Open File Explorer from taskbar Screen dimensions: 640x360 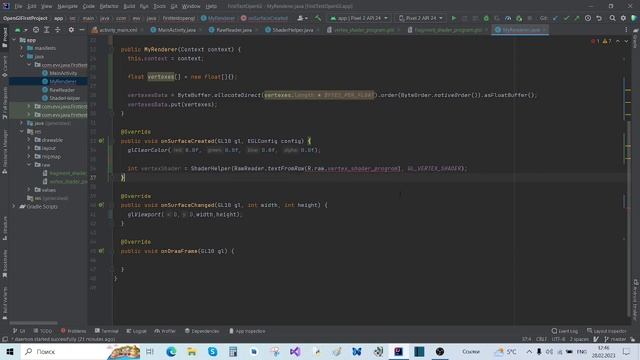tap(192, 351)
